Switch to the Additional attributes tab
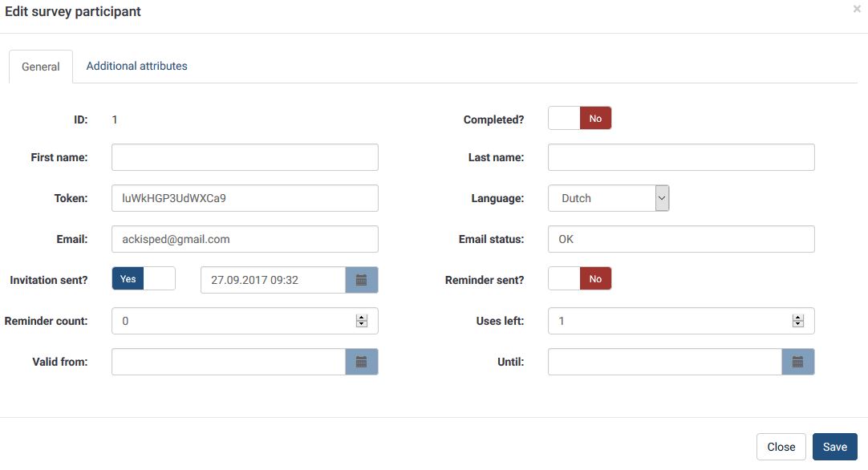The height and width of the screenshot is (470, 868). coord(136,66)
